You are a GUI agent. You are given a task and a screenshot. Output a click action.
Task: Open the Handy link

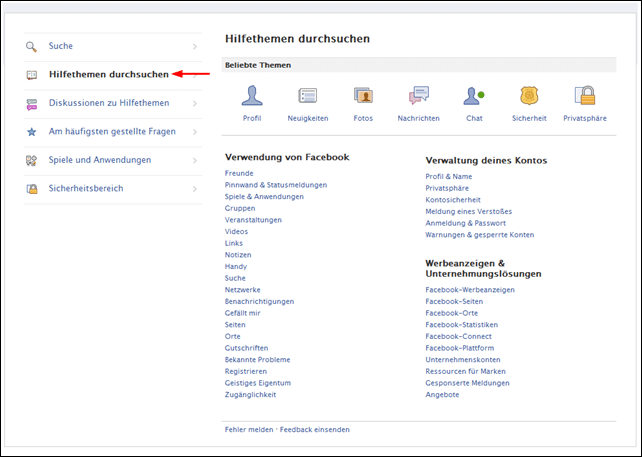point(236,267)
